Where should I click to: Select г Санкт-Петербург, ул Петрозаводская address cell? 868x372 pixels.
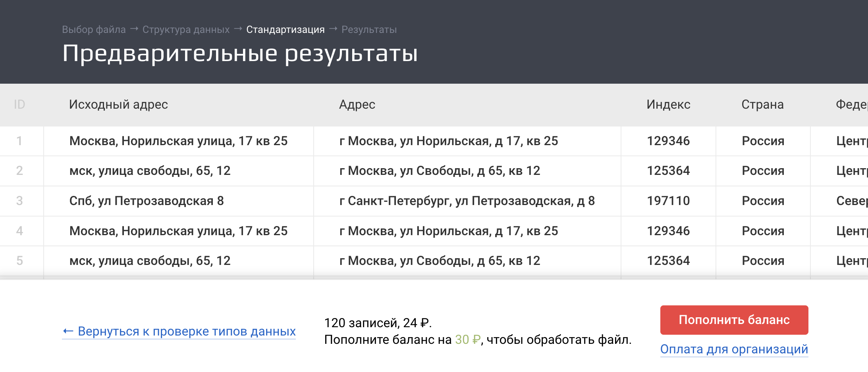click(x=467, y=201)
